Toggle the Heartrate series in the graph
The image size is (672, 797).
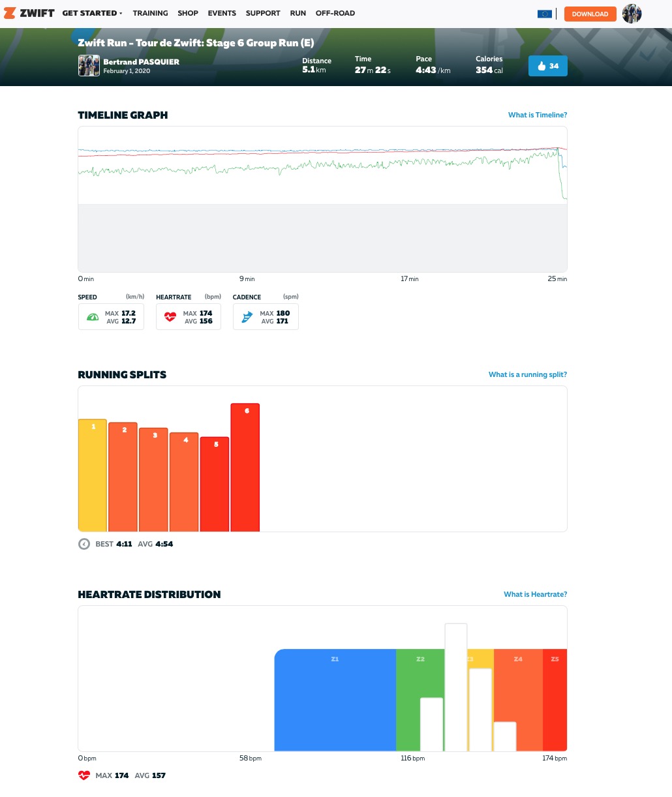click(x=189, y=317)
